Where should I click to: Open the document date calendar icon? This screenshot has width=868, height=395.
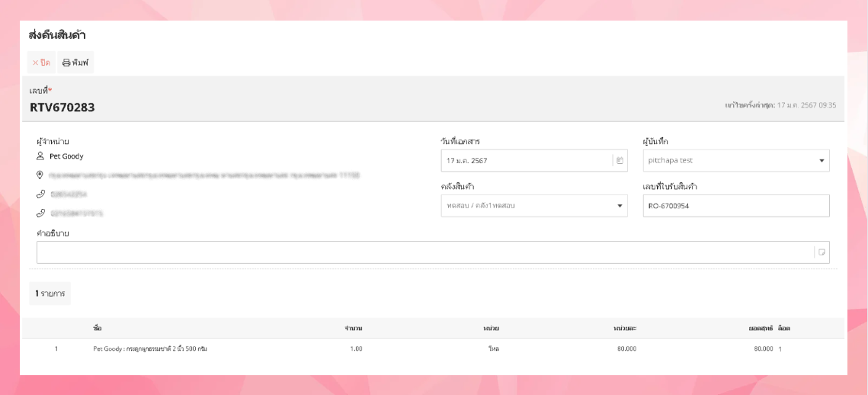[620, 161]
